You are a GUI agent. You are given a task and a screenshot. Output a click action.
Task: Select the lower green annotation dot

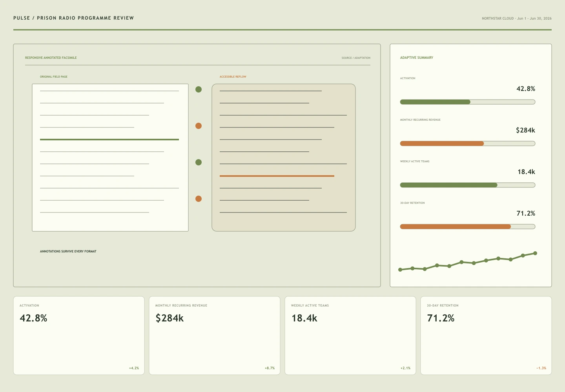coord(199,162)
